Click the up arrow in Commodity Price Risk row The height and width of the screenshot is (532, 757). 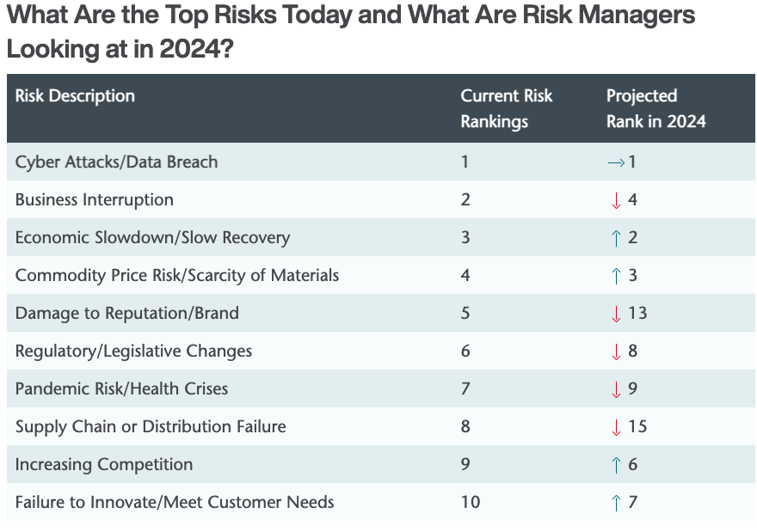click(x=616, y=276)
